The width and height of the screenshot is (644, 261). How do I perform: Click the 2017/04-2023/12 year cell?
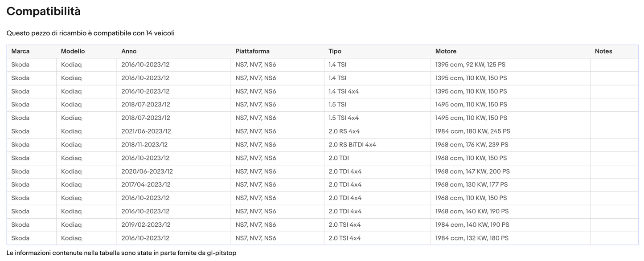coord(146,185)
